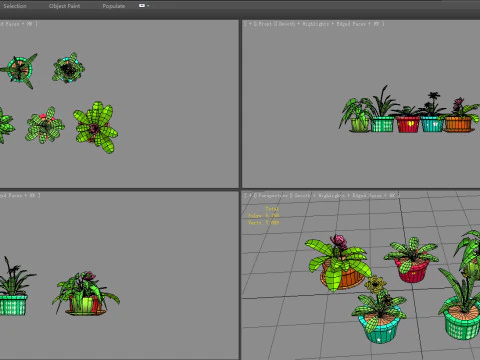Select orange pot plant in Front viewport
480x360 pixels.
click(x=460, y=116)
